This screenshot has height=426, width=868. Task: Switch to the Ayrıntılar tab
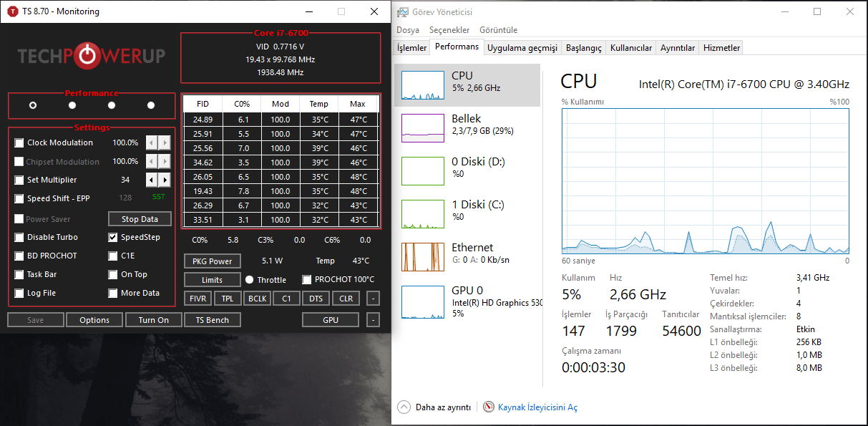click(678, 48)
